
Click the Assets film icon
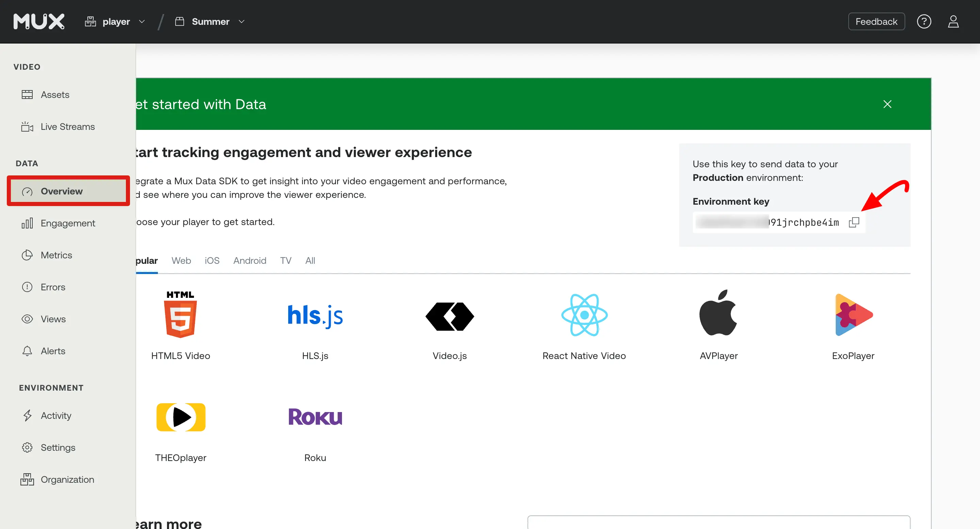point(27,95)
